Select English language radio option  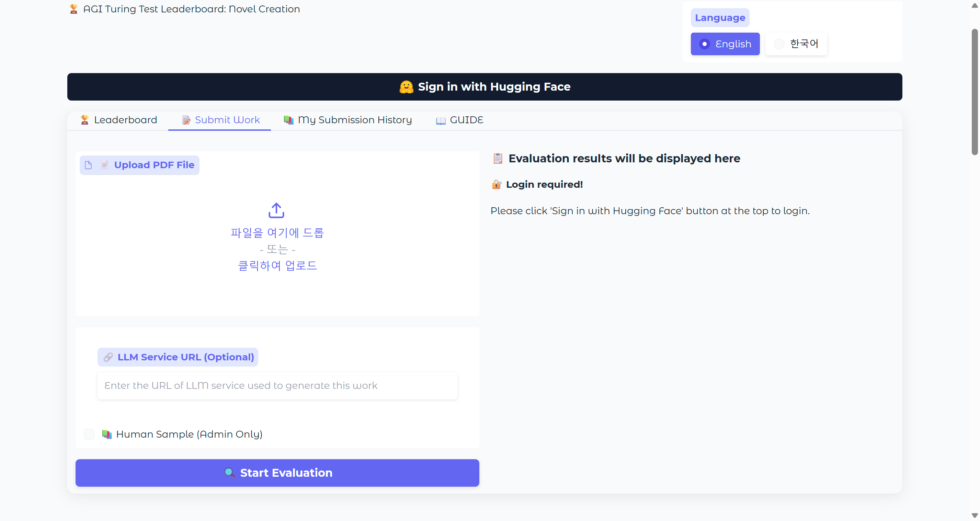(x=725, y=44)
